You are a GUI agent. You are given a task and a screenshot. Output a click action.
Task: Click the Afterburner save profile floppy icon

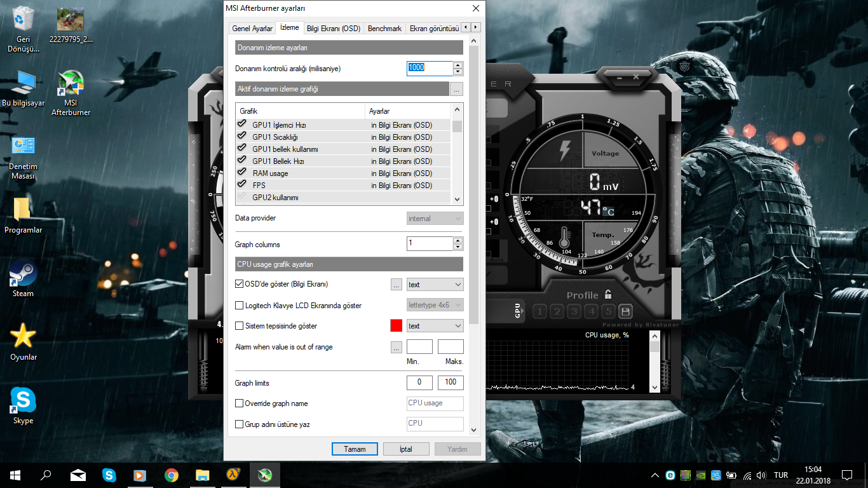(625, 311)
